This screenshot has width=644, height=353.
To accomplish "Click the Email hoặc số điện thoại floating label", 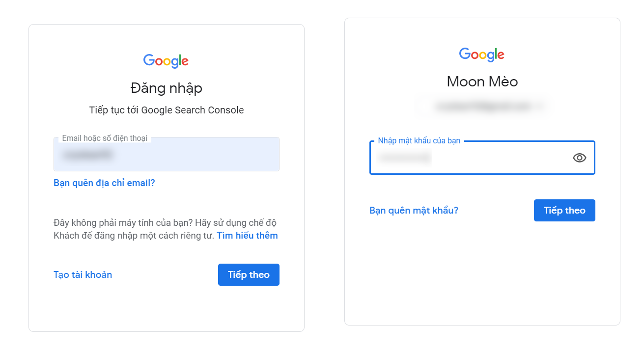I will pos(105,138).
